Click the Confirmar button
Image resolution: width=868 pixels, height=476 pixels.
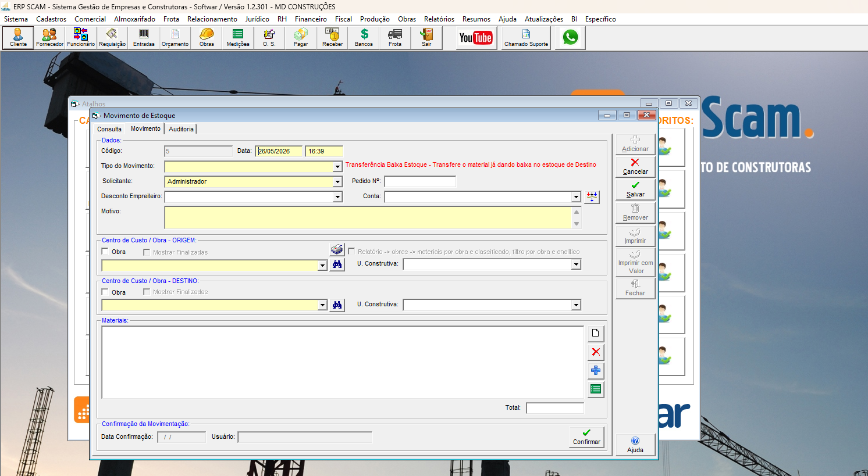point(586,437)
